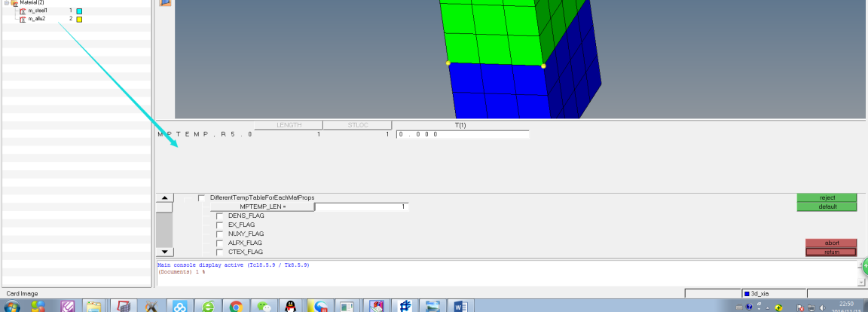Enable the DifferentTempTableForEachMatProps checkbox
This screenshot has height=312, width=868.
click(x=202, y=197)
